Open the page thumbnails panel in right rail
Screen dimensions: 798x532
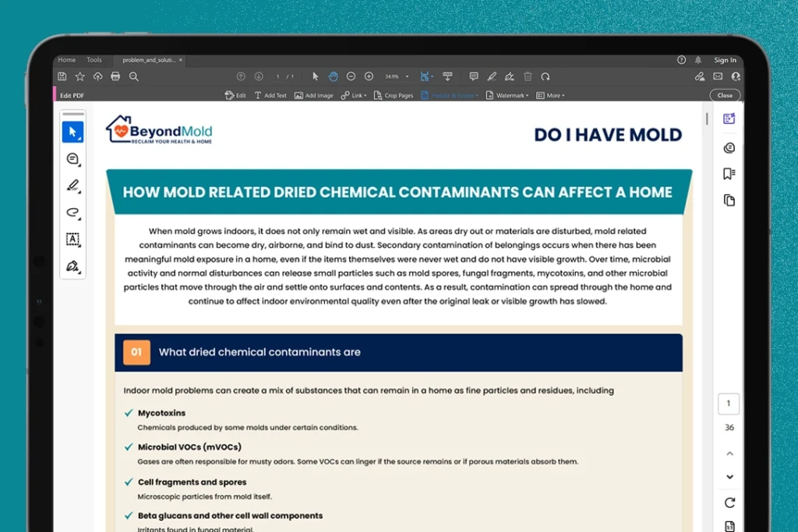tap(729, 200)
